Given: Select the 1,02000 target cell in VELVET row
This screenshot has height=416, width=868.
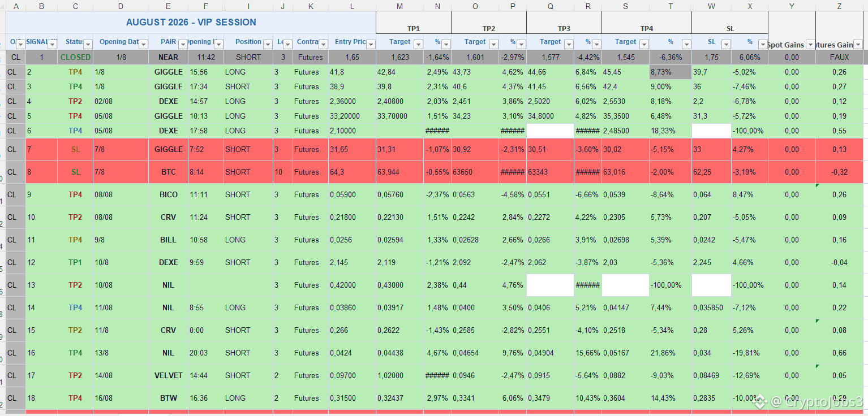Looking at the screenshot, I should 400,375.
